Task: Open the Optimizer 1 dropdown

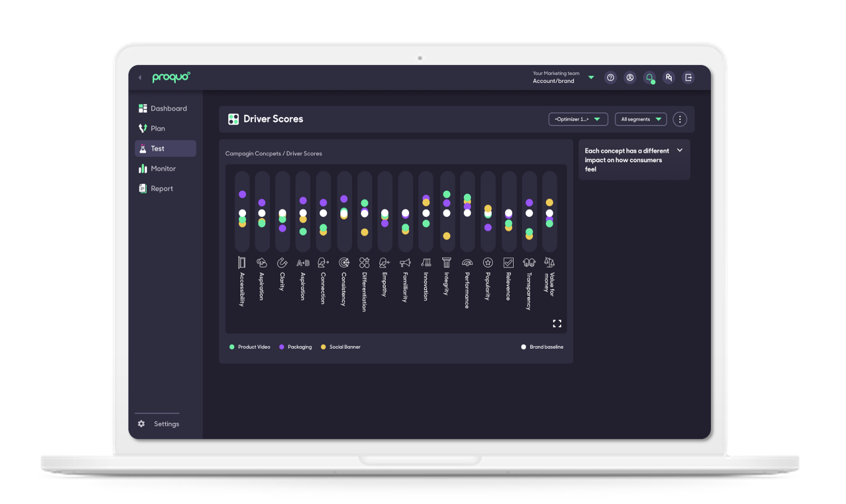Action: pos(578,119)
